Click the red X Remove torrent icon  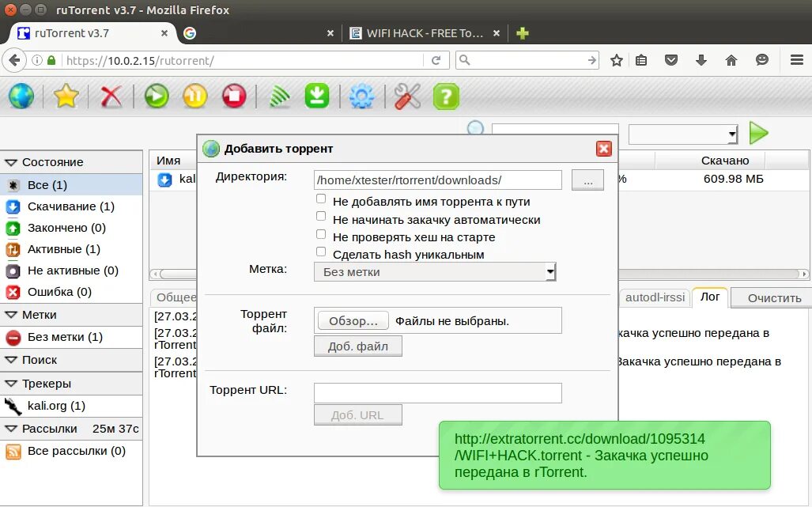111,96
